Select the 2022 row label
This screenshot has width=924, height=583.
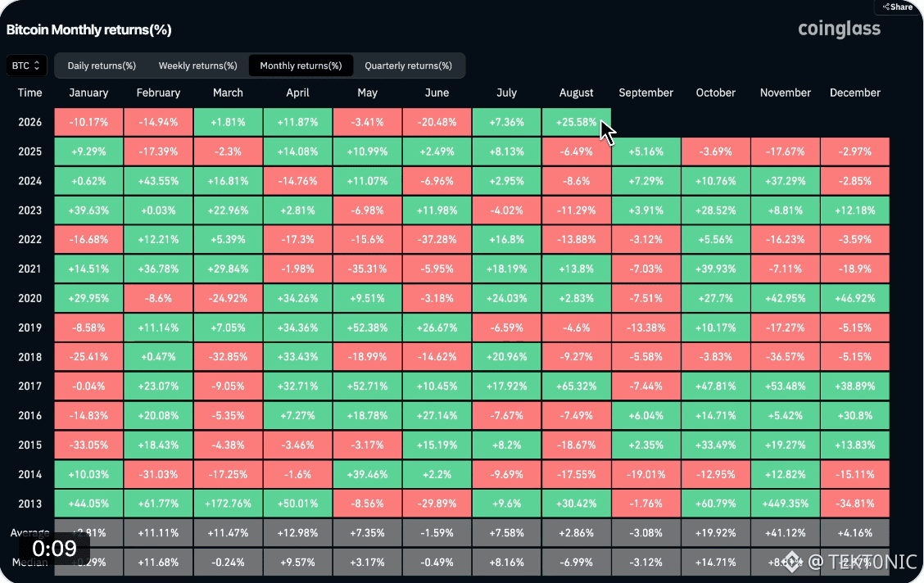tap(29, 239)
